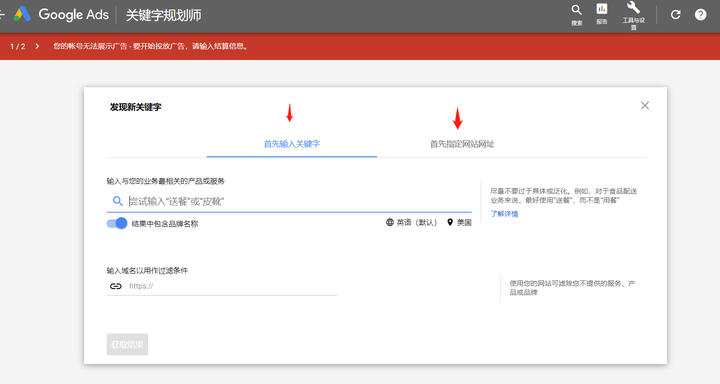Open the help question mark icon
The width and height of the screenshot is (720, 384).
700,15
